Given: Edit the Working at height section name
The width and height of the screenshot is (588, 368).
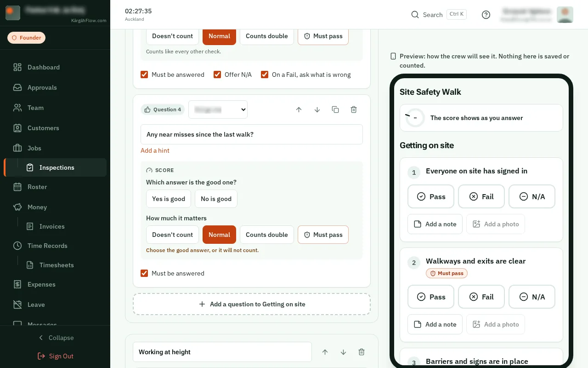Looking at the screenshot, I should click(222, 352).
